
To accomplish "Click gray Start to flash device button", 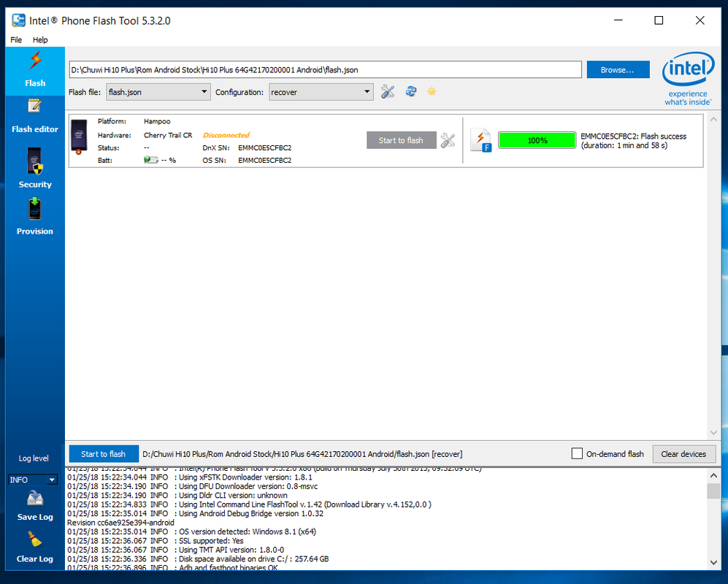I will [x=401, y=140].
